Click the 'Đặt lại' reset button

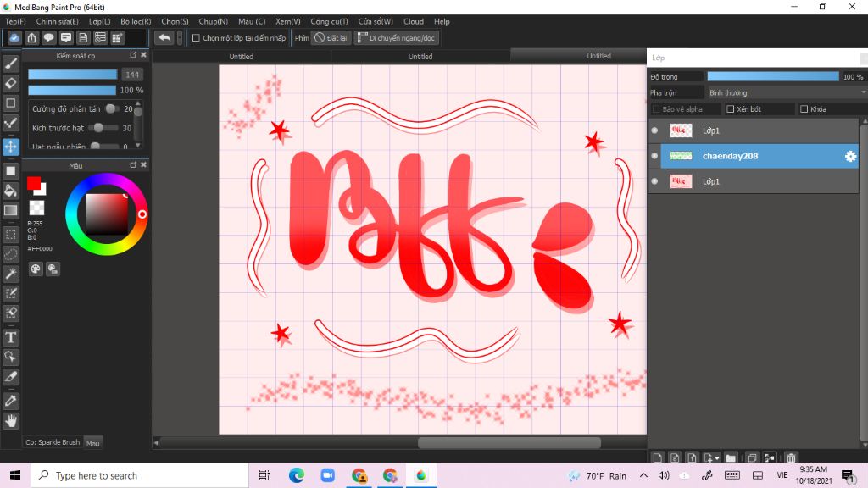331,37
